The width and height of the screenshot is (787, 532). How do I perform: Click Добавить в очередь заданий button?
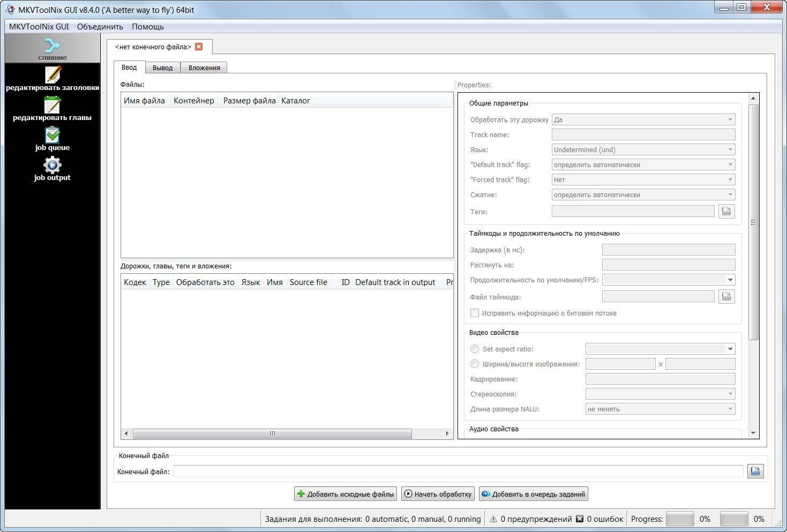click(x=534, y=494)
